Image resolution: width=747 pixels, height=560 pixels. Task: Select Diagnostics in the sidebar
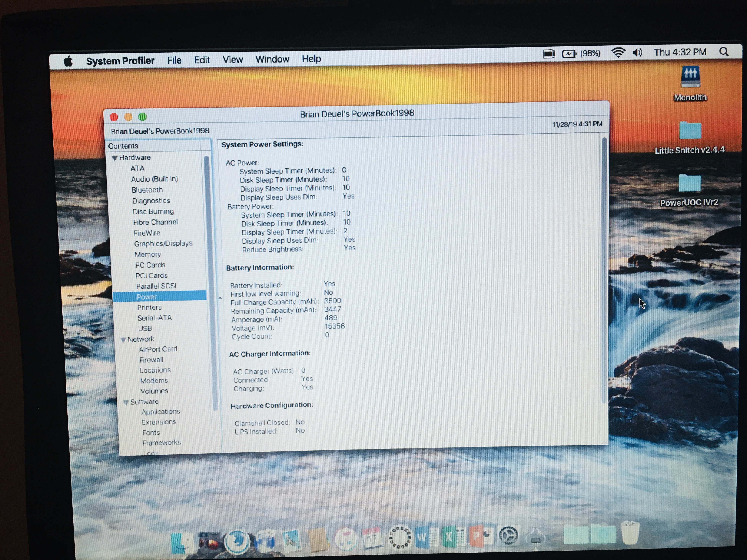(151, 201)
